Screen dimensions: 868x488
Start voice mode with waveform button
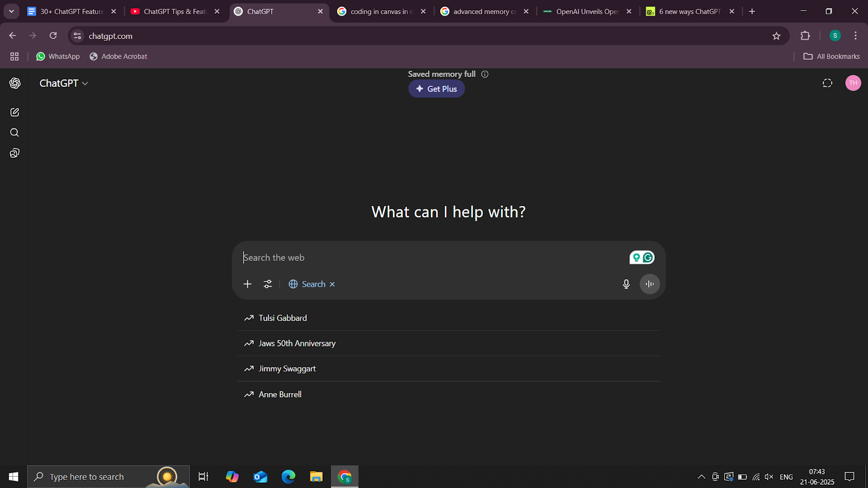[650, 284]
